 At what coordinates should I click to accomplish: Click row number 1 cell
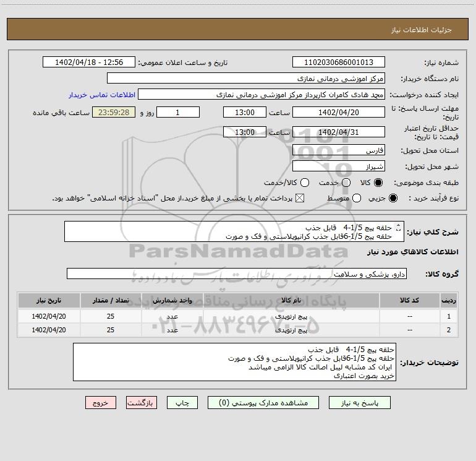pos(449,316)
